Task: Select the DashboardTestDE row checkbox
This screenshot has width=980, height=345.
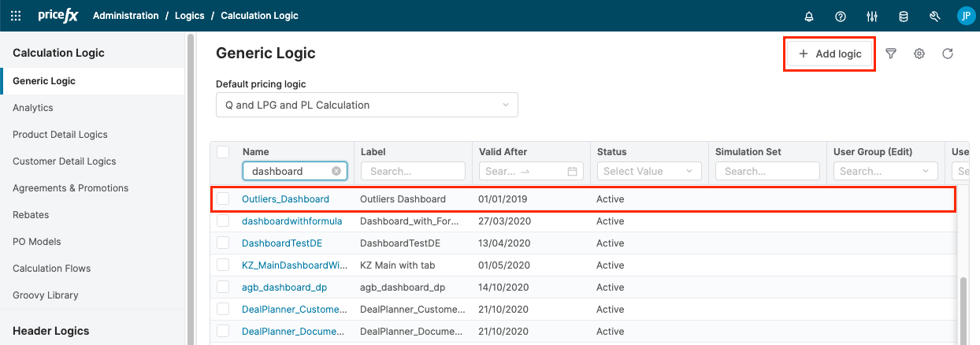Action: click(x=224, y=243)
